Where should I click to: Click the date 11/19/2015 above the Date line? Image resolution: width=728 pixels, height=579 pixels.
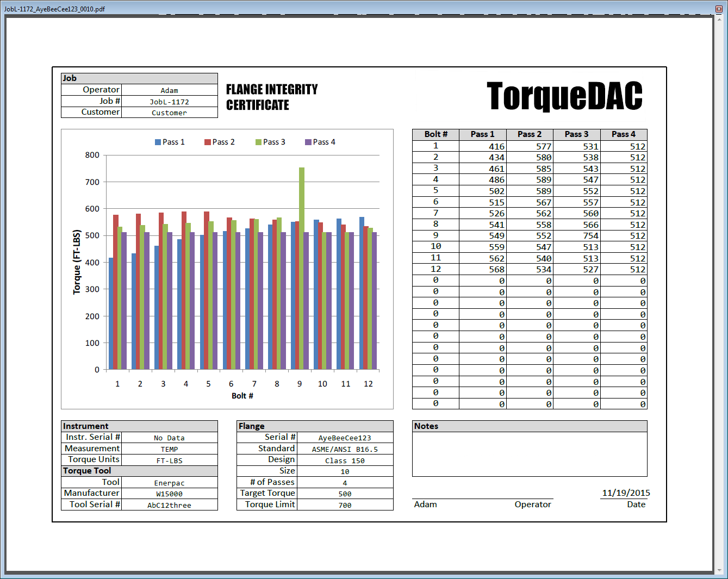coord(626,493)
